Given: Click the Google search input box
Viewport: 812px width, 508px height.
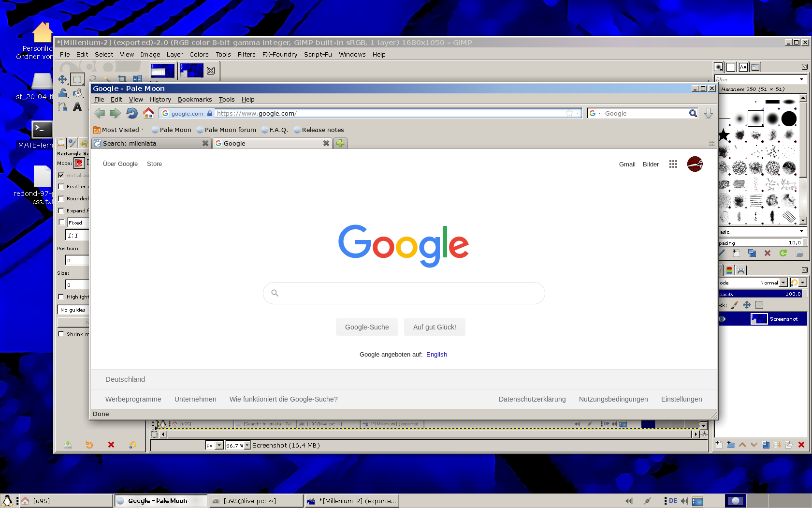Looking at the screenshot, I should (404, 293).
